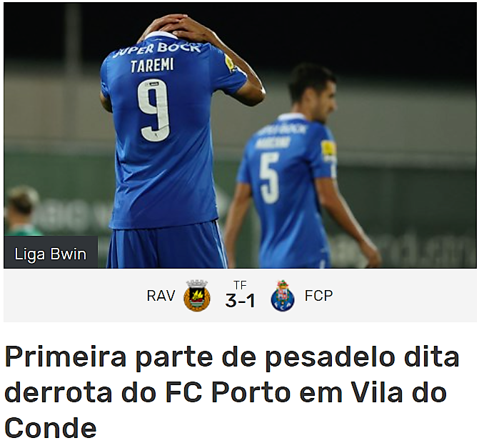Click the words FC Porto in the headline
Viewport: 479px width, 448px height.
pyautogui.click(x=228, y=392)
